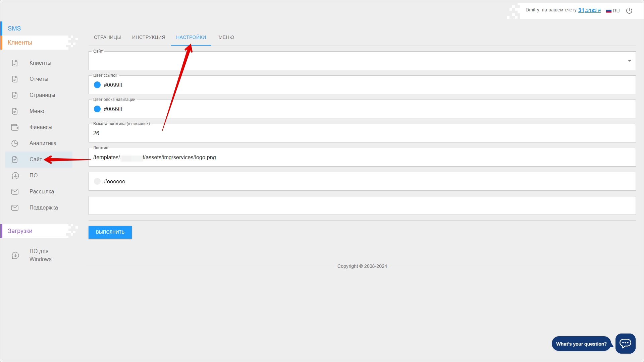Click the Высота логотипа input field
This screenshot has width=644, height=362.
coord(362,133)
